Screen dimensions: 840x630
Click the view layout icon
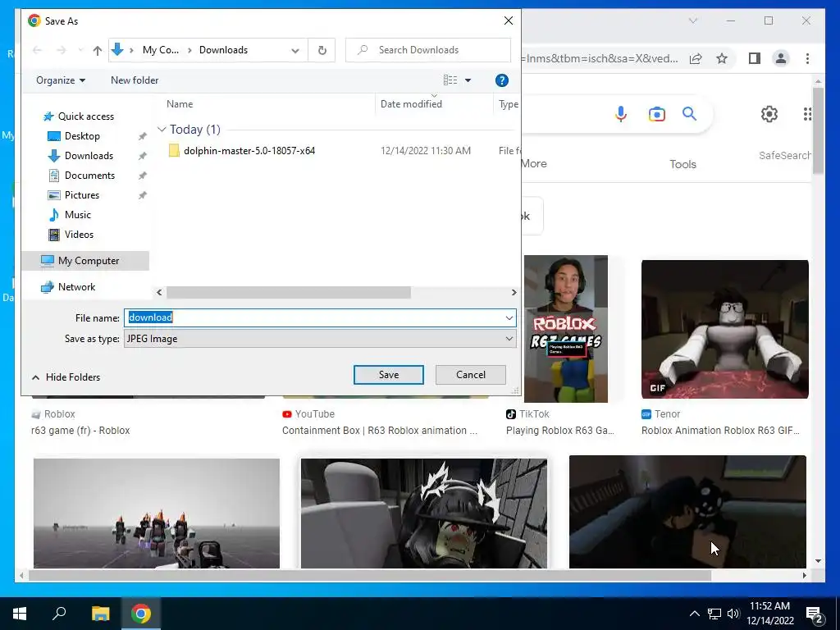coord(450,80)
